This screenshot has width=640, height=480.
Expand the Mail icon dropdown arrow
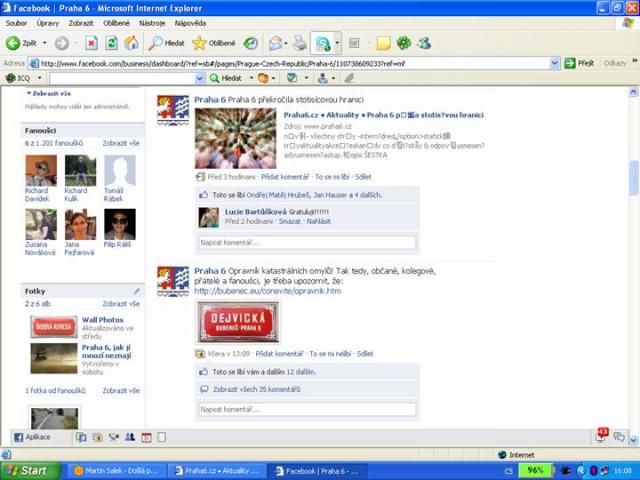(286, 43)
